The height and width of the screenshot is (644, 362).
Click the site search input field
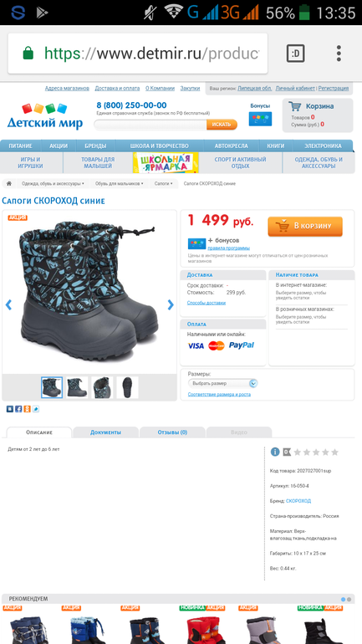150,125
